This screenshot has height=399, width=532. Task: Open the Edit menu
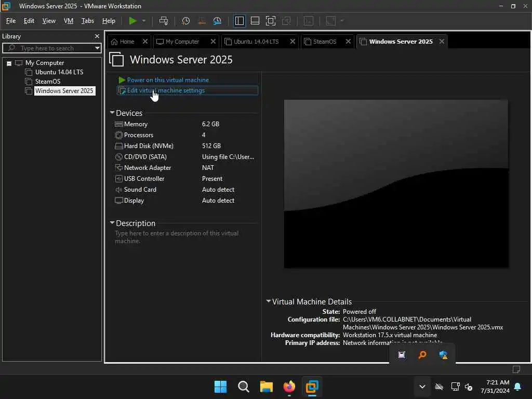29,21
